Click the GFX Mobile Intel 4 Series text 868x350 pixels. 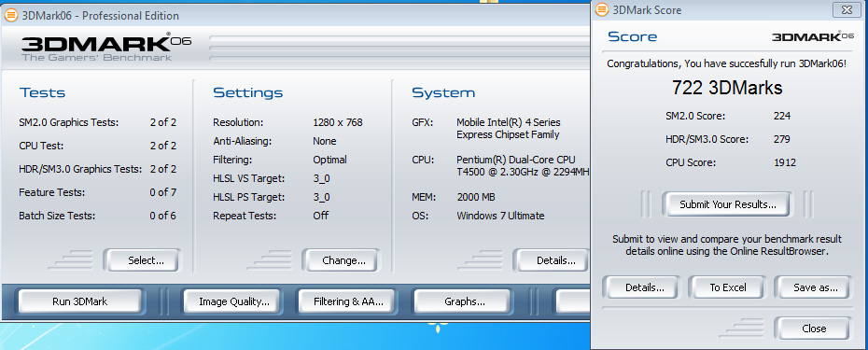508,129
